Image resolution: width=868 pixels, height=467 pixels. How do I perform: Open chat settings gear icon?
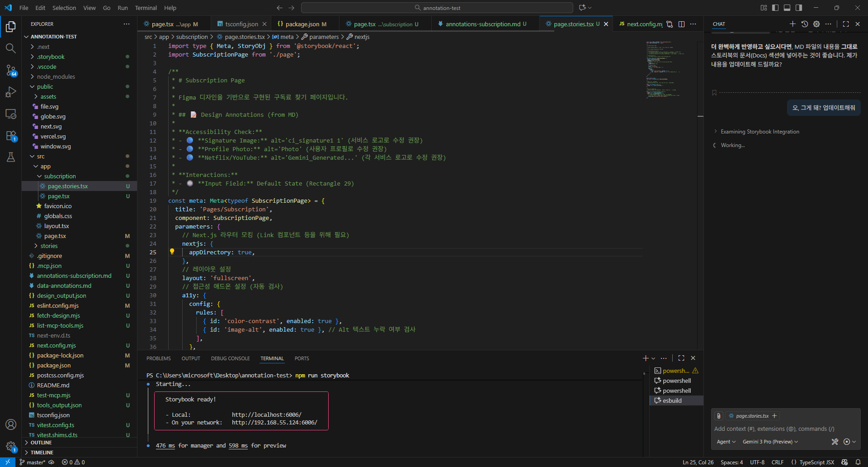[816, 24]
